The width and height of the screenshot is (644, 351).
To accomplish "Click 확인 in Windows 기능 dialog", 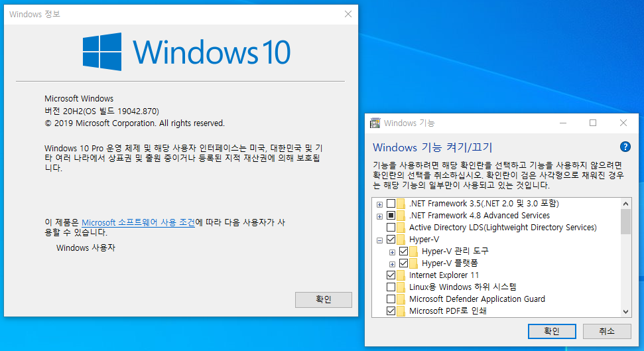I will [x=552, y=331].
